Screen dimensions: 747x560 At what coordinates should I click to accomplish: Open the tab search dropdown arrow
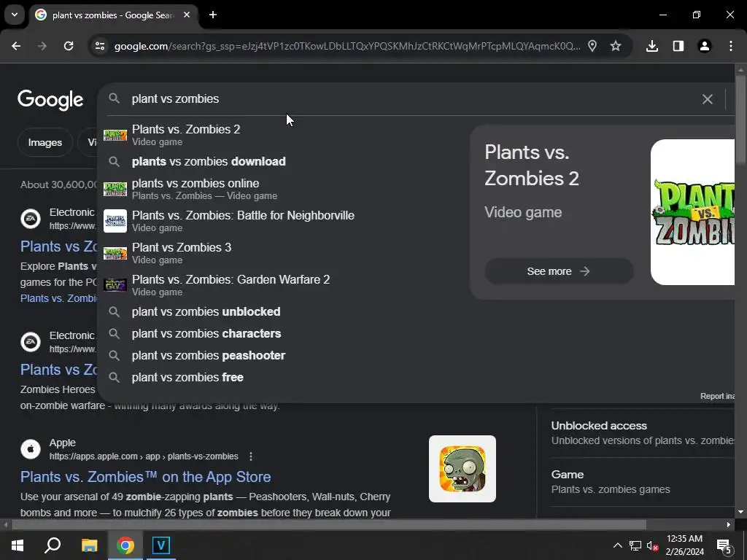point(15,15)
